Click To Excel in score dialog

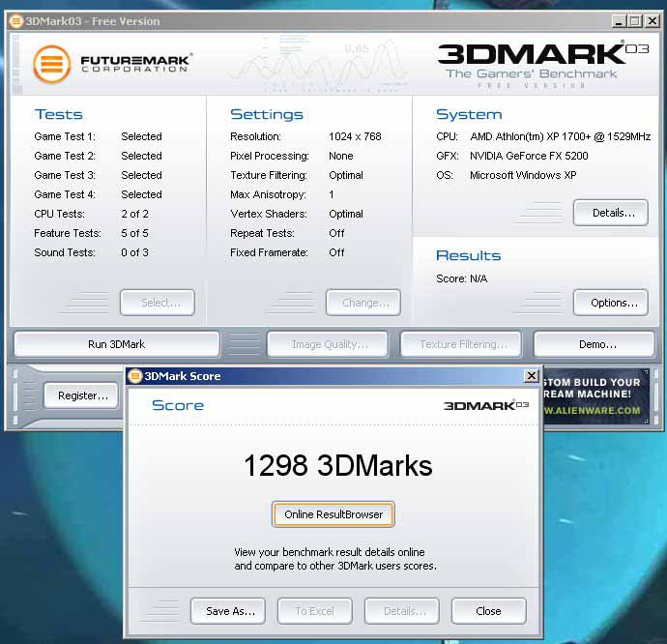tap(315, 611)
